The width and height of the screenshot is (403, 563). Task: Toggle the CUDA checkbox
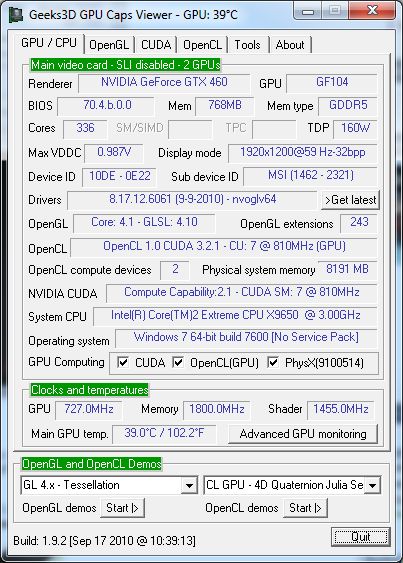123,362
